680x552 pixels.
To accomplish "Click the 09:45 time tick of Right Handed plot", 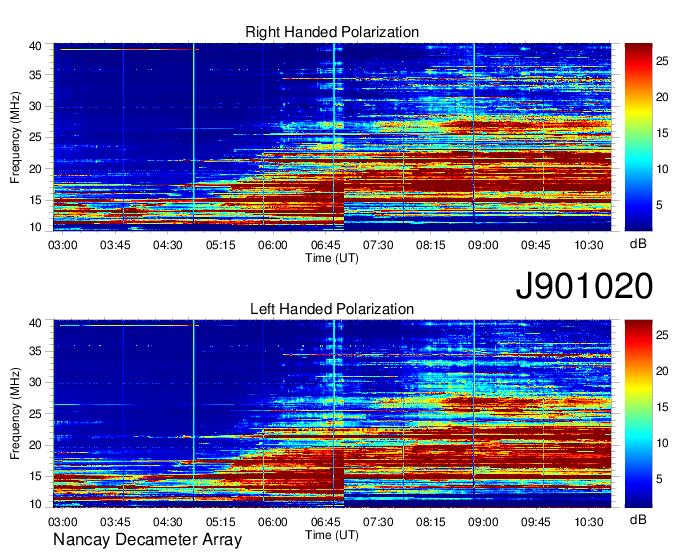I will pos(536,245).
